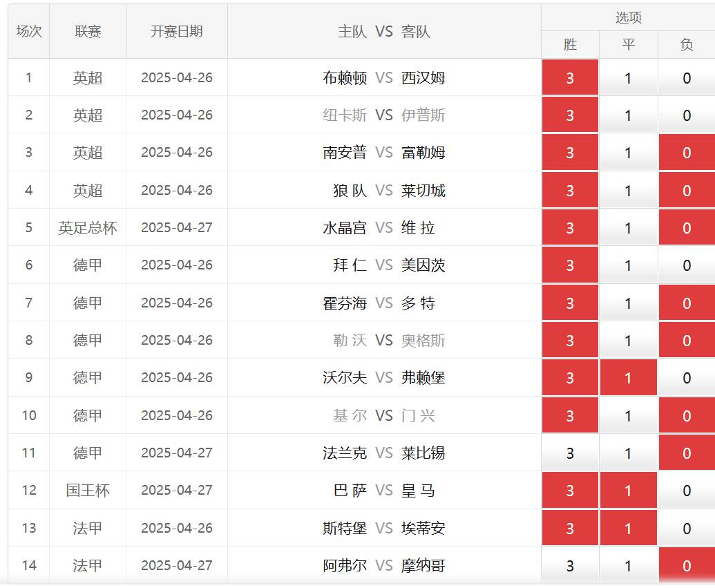This screenshot has height=588, width=715.
Task: Select loss (0) for 纽卡斯 vs 伊普斯
Action: (686, 115)
